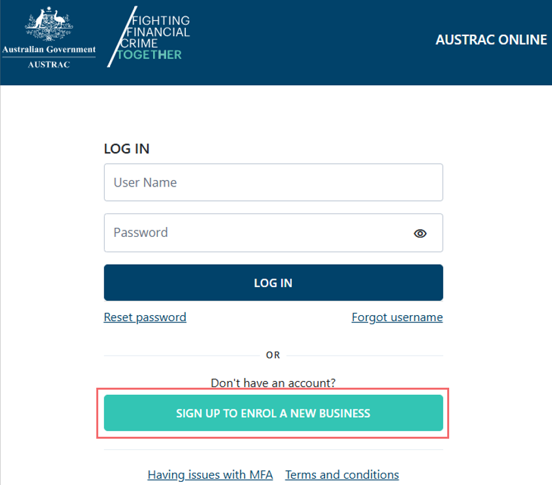Click the green TOGETHER word in logo
This screenshot has height=485, width=552.
tap(150, 55)
